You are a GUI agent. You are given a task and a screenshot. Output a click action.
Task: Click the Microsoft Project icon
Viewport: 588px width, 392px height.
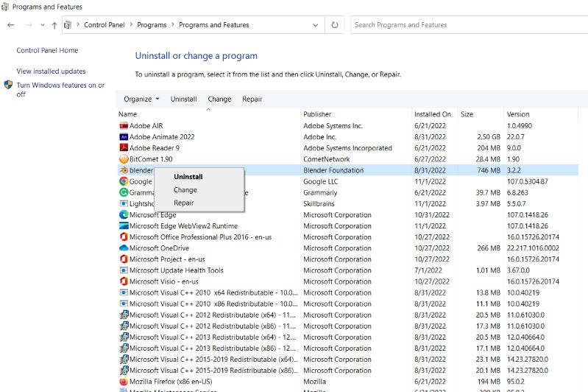(x=124, y=259)
